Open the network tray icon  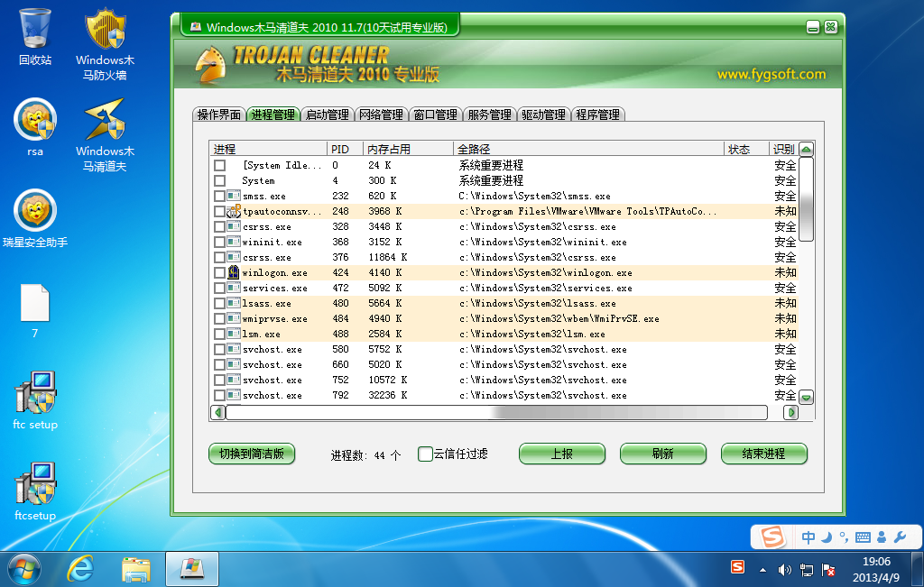tap(806, 569)
